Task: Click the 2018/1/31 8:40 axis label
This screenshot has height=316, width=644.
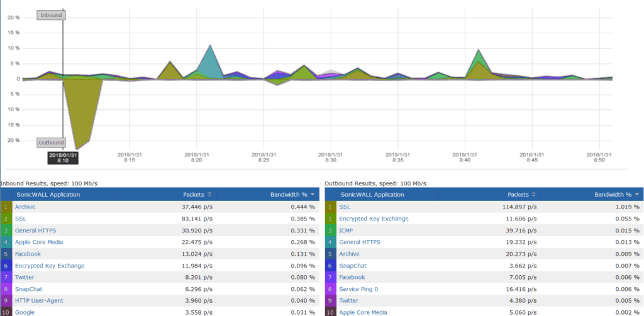Action: 465,157
